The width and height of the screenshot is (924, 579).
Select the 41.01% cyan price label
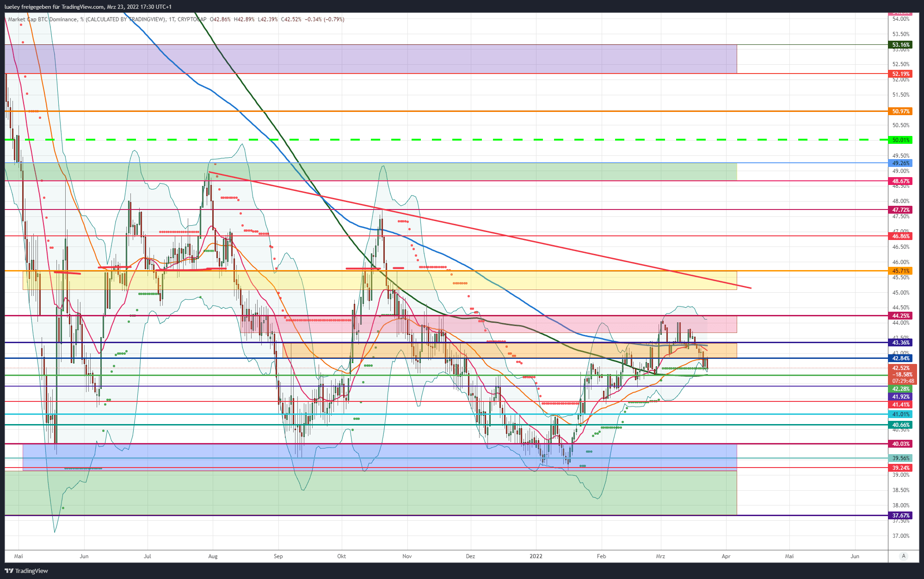900,414
